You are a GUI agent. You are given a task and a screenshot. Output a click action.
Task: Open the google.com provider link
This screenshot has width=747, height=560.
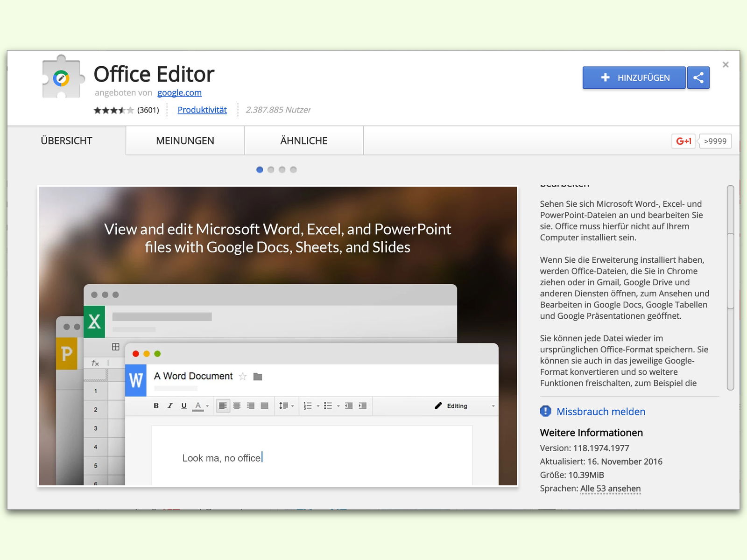point(179,92)
